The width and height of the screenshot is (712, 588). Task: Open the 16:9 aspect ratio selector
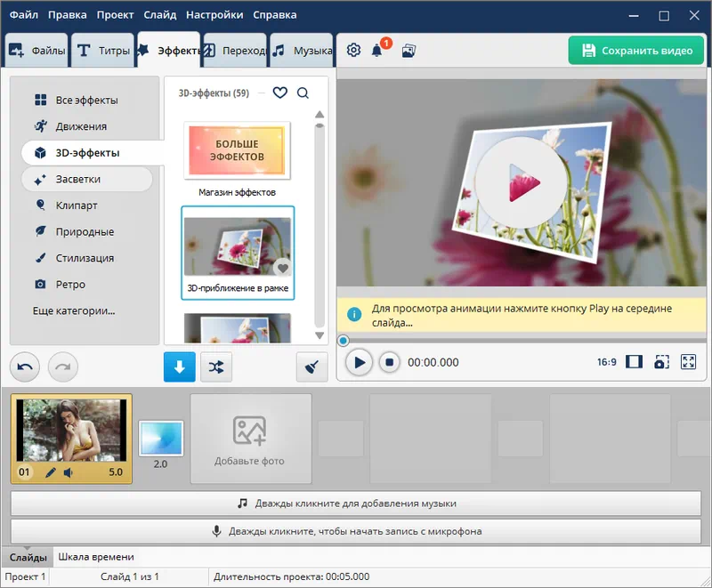(607, 362)
